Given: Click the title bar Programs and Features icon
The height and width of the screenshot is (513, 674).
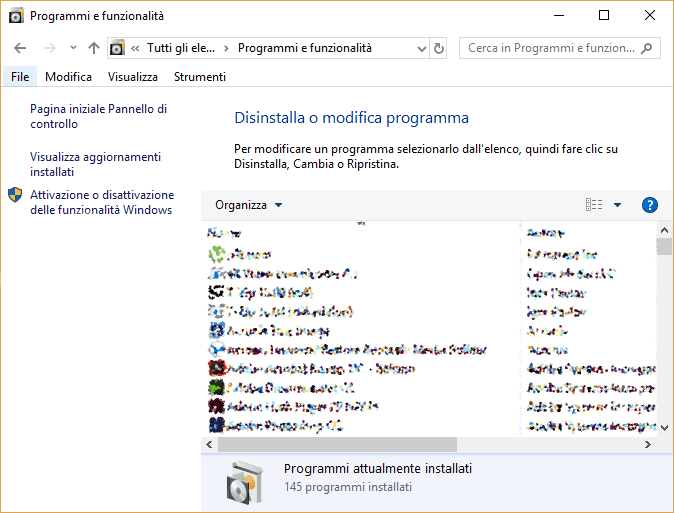Looking at the screenshot, I should tap(16, 16).
